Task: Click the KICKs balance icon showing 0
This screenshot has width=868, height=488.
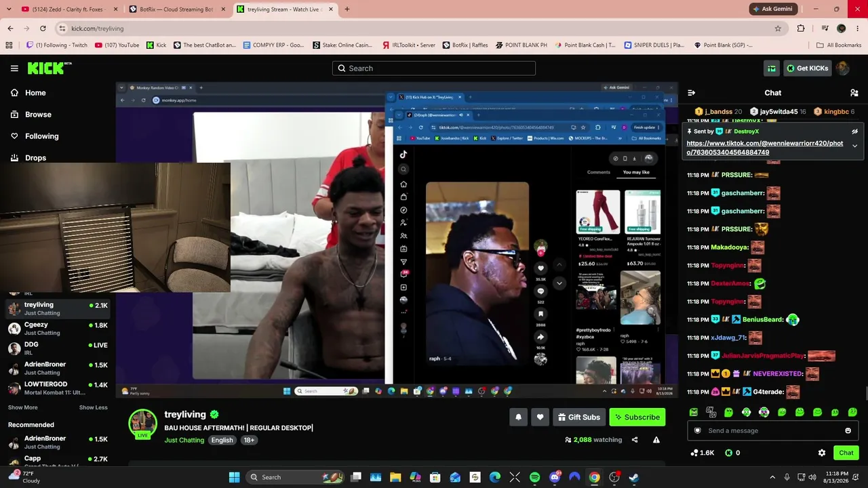Action: point(732,453)
